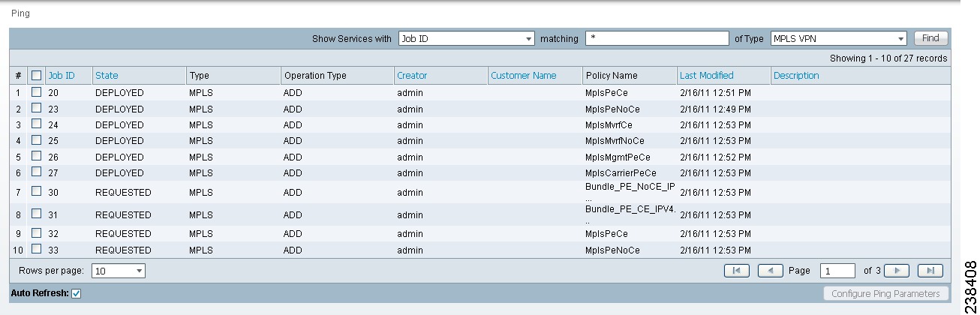Click the Find button
The image size is (980, 315).
[x=930, y=38]
